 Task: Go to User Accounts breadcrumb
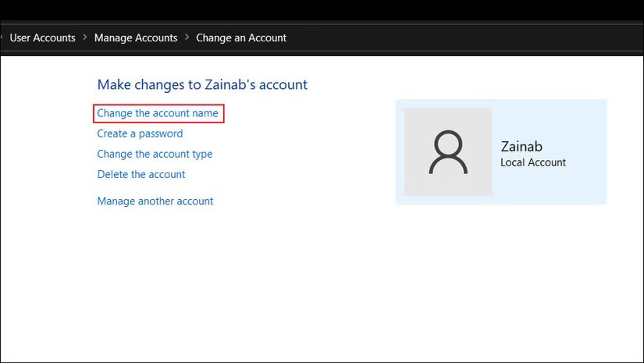(42, 37)
